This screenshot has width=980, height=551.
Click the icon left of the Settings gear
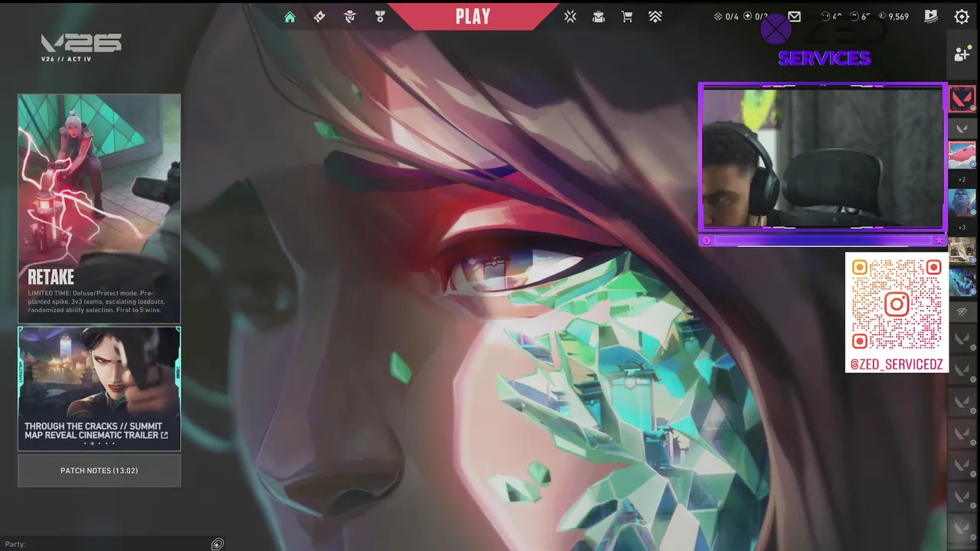click(931, 17)
